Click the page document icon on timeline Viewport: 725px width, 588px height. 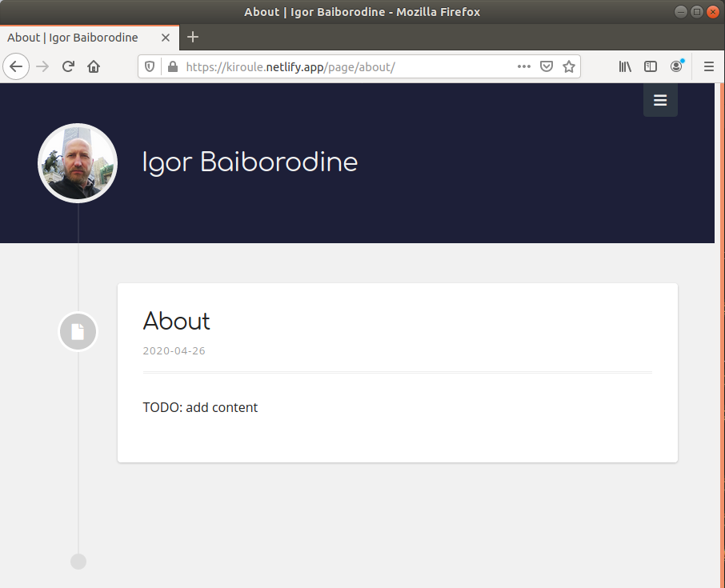pyautogui.click(x=78, y=331)
